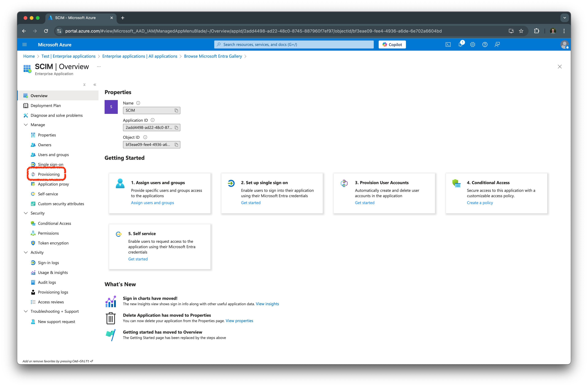This screenshot has width=588, height=387.
Task: Switch to the SCIM - Microsoft Azure browser tab
Action: 75,17
